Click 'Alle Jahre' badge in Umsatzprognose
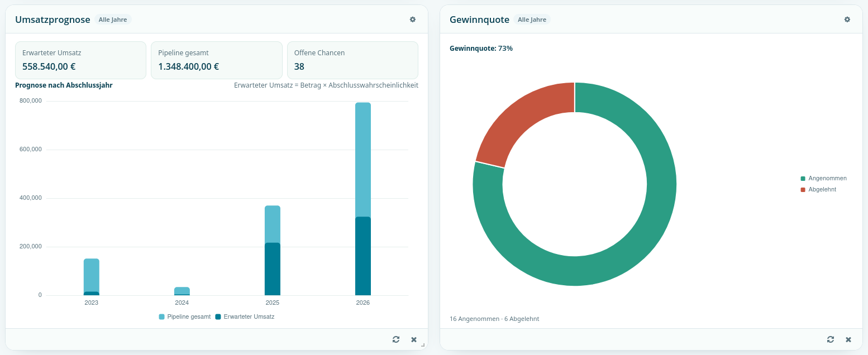The height and width of the screenshot is (355, 868). tap(113, 20)
